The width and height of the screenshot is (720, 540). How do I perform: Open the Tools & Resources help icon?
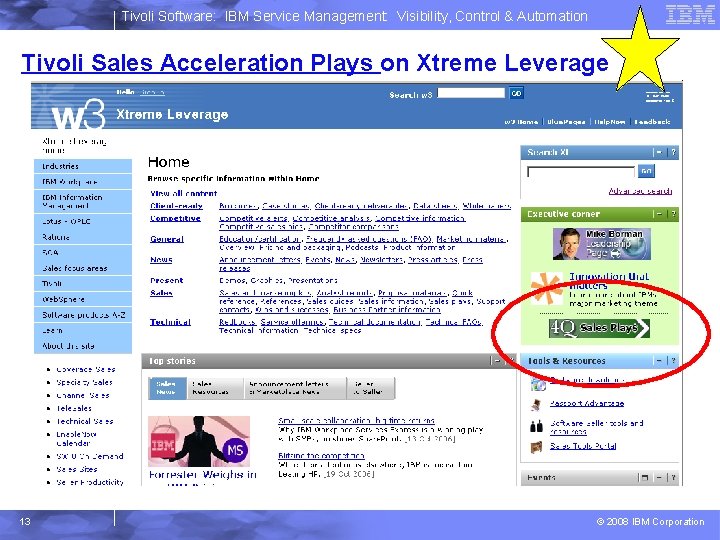pyautogui.click(x=673, y=361)
